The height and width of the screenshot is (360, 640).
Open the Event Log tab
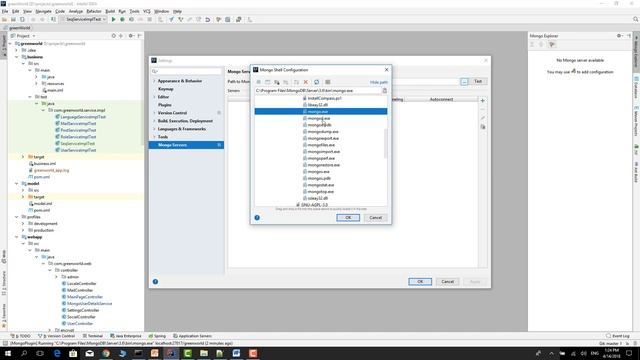tap(618, 336)
